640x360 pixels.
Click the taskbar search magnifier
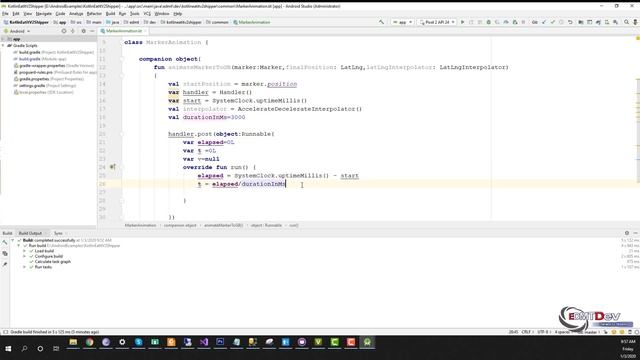[x=24, y=349]
